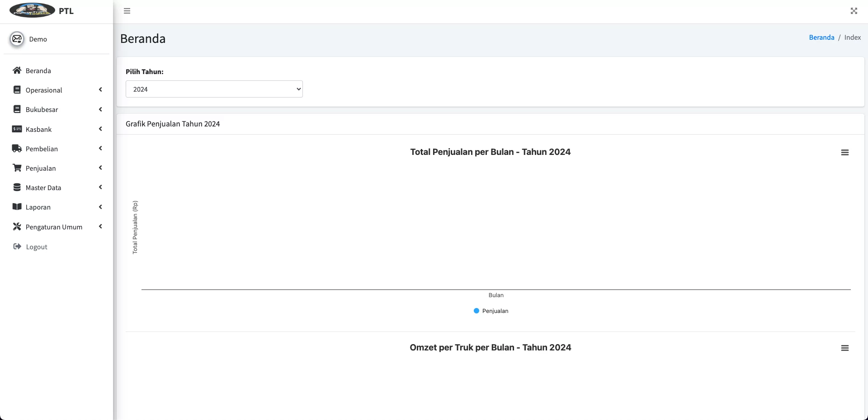Click the Index breadcrumb text

853,37
